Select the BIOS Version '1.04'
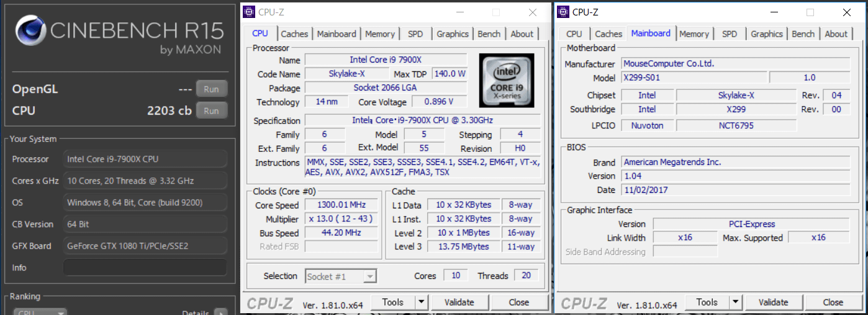The height and width of the screenshot is (315, 868). coord(736,176)
